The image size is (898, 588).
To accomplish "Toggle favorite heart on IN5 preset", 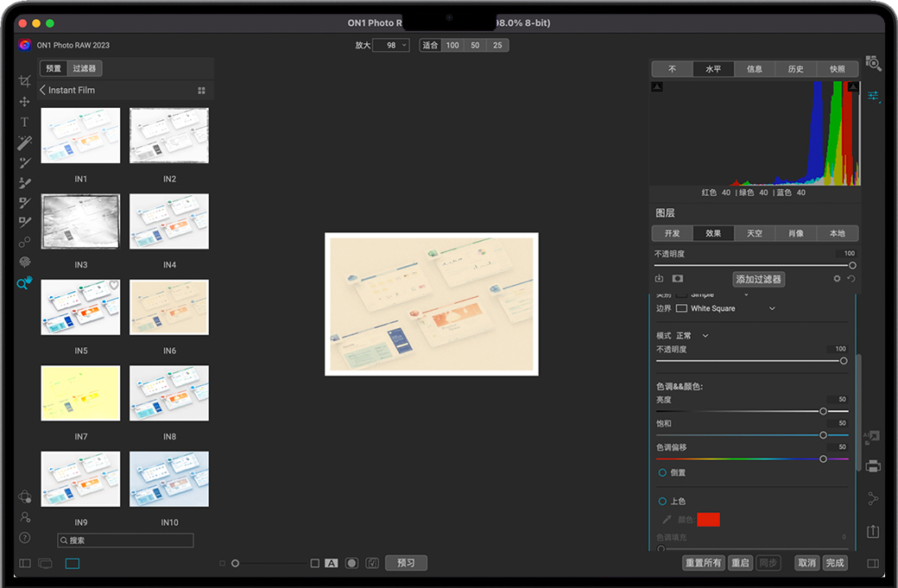I will (113, 286).
